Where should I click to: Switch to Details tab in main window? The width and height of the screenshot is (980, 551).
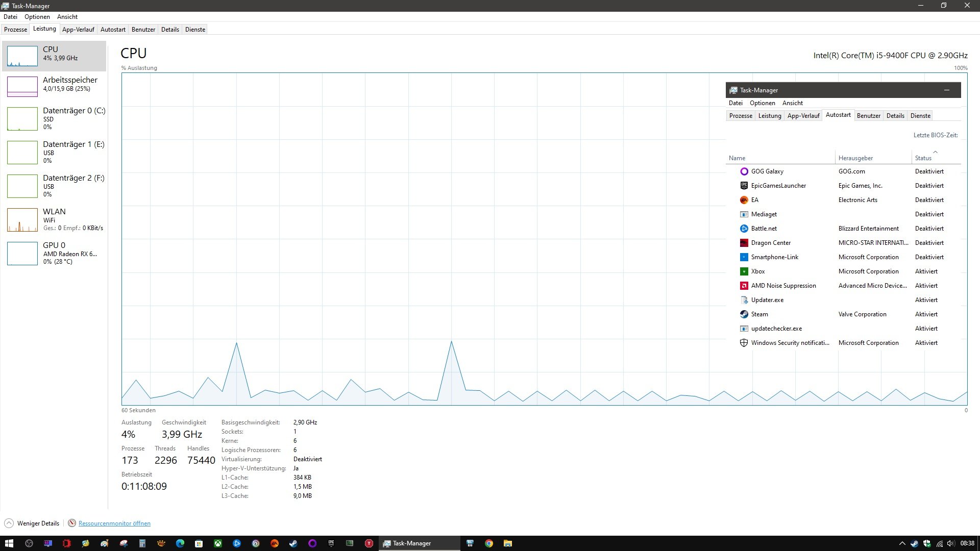(x=170, y=30)
